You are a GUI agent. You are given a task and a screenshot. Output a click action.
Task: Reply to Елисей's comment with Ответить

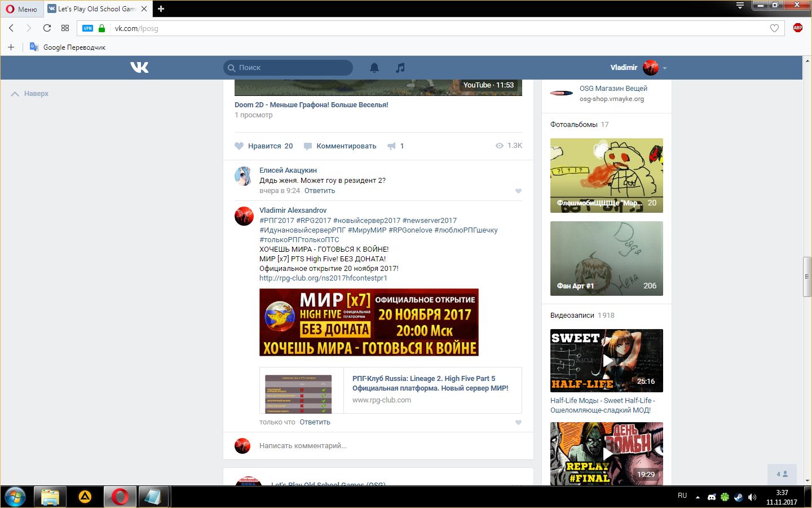(x=320, y=191)
